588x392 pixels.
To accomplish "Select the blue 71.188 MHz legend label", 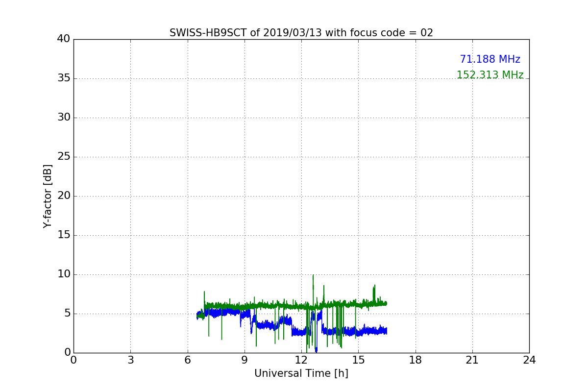I will pos(490,59).
